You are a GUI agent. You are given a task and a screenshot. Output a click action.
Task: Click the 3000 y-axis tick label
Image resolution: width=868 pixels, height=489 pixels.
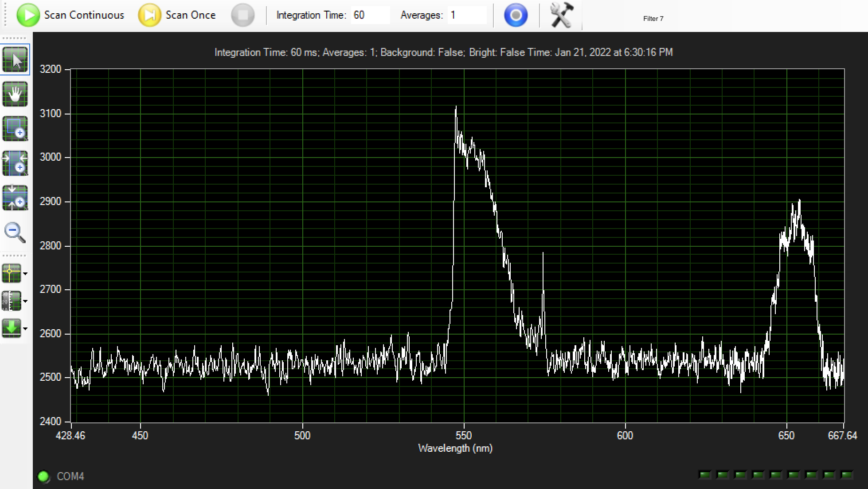[50, 158]
